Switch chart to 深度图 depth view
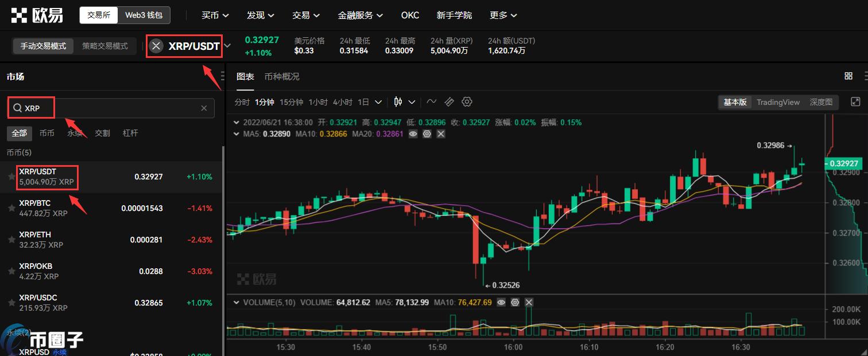 point(821,102)
